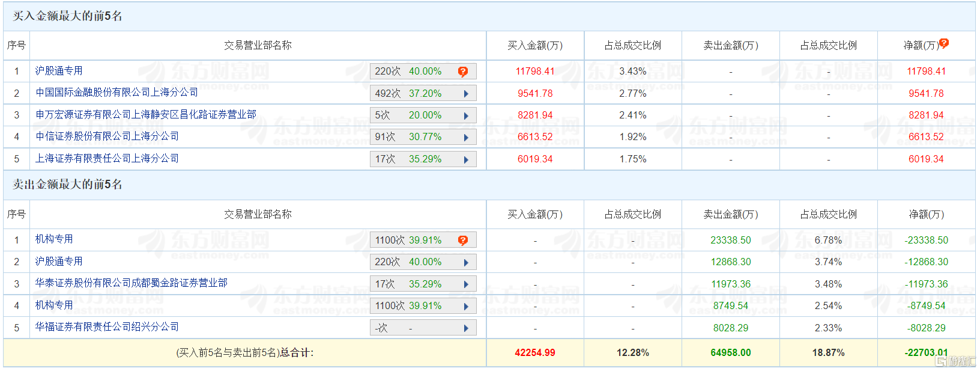Expand the arrow for 上海证券有限责任公司上海分公司
Image resolution: width=980 pixels, height=371 pixels.
pyautogui.click(x=466, y=159)
